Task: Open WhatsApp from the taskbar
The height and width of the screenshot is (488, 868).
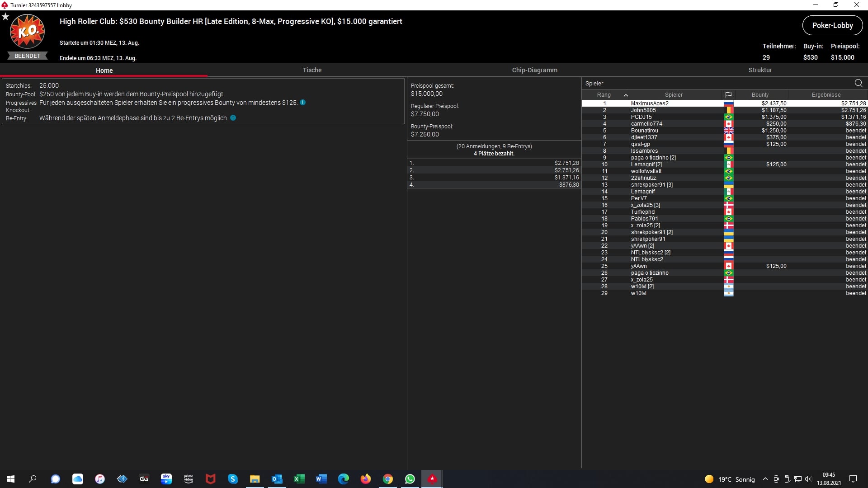Action: point(410,479)
